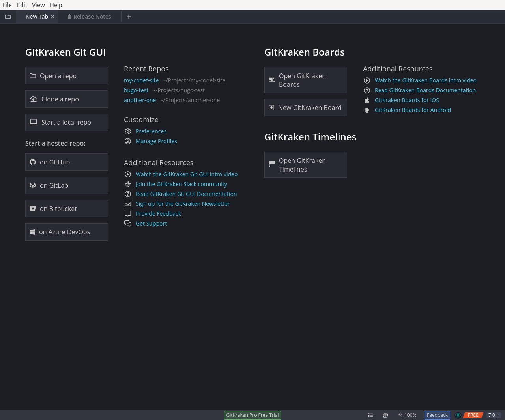Click the help icon beside Git GUI Documentation
505x420 pixels.
128,194
